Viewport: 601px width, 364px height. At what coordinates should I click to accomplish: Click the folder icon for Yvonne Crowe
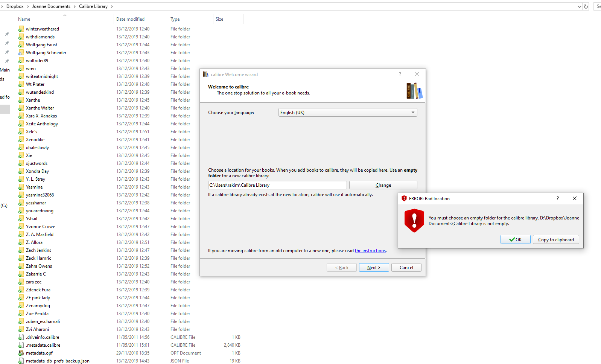21,227
